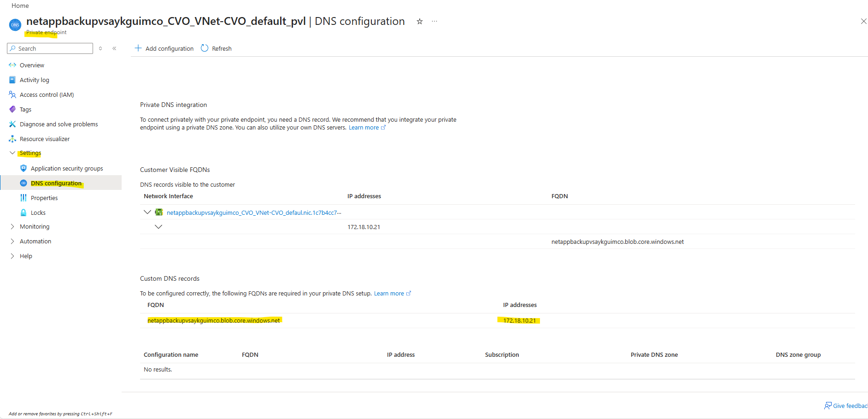
Task: Open the network interface nic link
Action: [254, 212]
